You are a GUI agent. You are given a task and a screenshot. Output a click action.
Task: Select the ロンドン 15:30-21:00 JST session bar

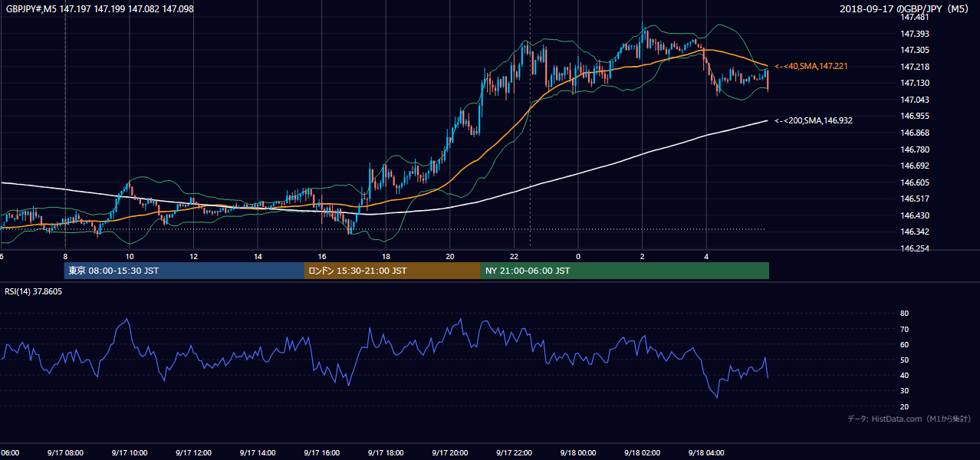coord(393,271)
